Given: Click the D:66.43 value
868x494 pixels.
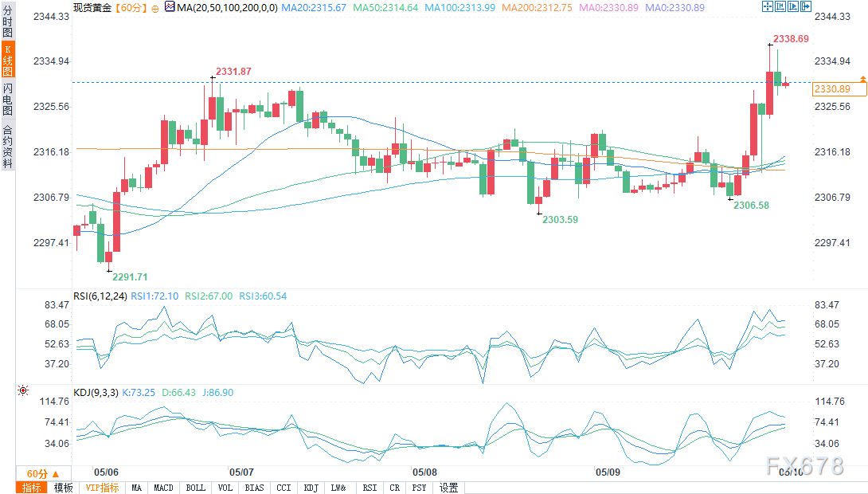Looking at the screenshot, I should tap(179, 393).
